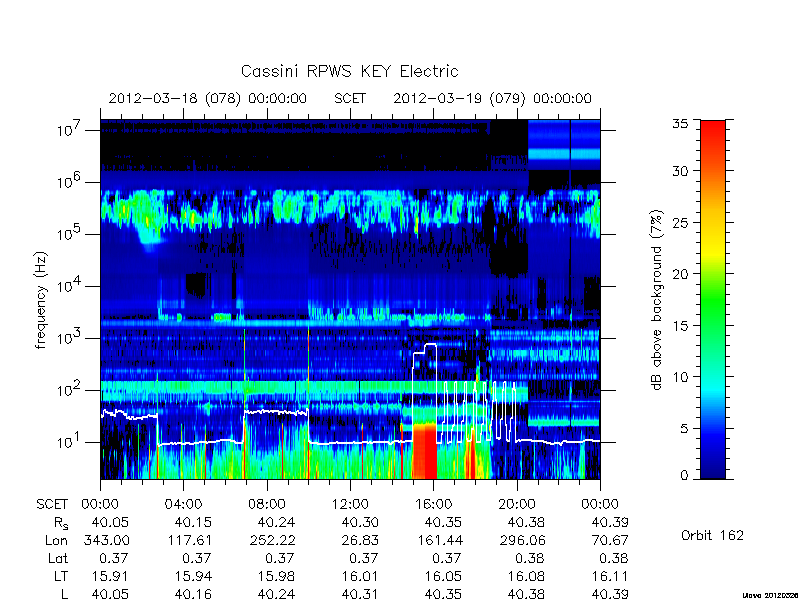Click the LT value 15.98
Viewport: 800px width, 600px height.
point(277,576)
